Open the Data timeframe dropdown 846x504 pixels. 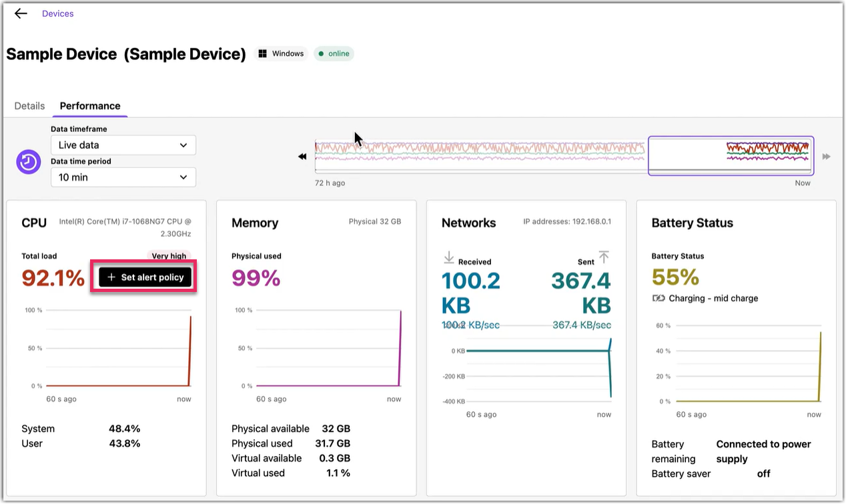123,145
